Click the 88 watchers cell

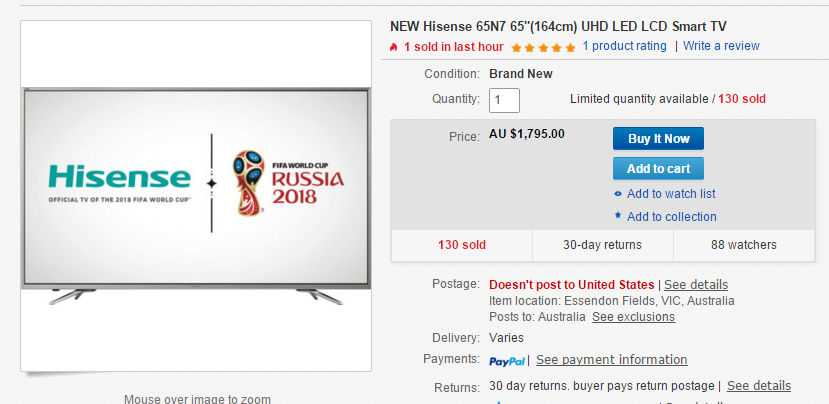click(x=744, y=245)
